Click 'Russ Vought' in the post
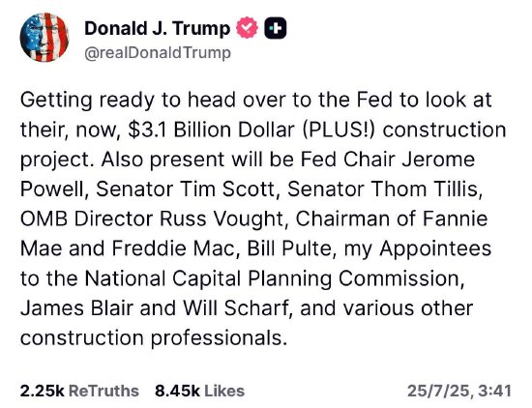532x408 pixels. pos(221,219)
